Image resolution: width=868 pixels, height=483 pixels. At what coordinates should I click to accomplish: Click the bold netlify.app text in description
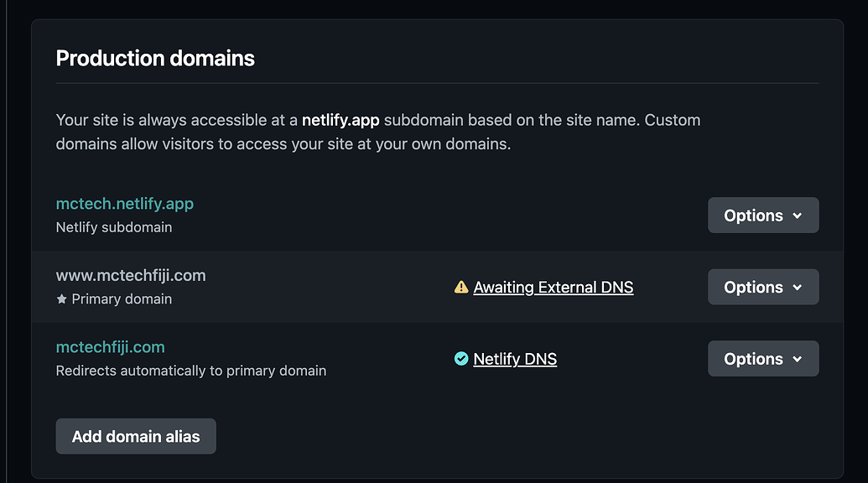340,120
